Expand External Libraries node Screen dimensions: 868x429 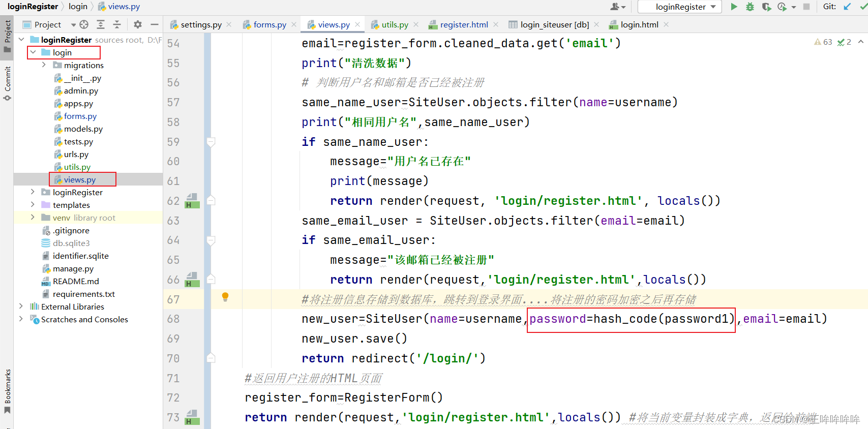tap(21, 307)
